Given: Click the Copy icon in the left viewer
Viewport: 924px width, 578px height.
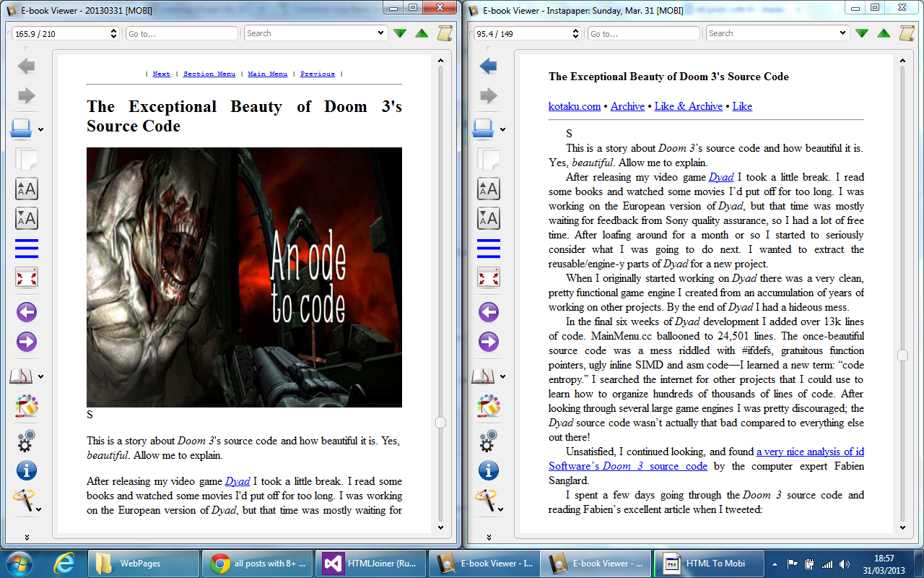Looking at the screenshot, I should [x=27, y=158].
